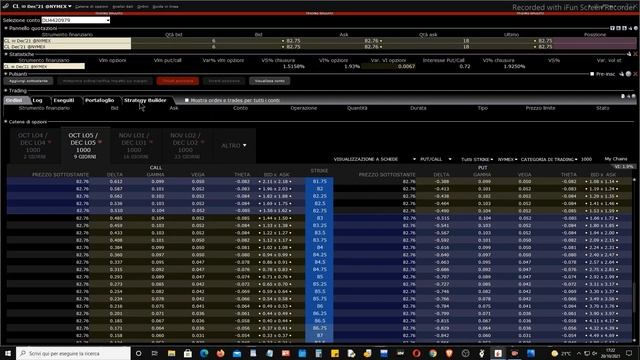Open Cortana circle on taskbar
The height and width of the screenshot is (360, 640).
(x=138, y=353)
